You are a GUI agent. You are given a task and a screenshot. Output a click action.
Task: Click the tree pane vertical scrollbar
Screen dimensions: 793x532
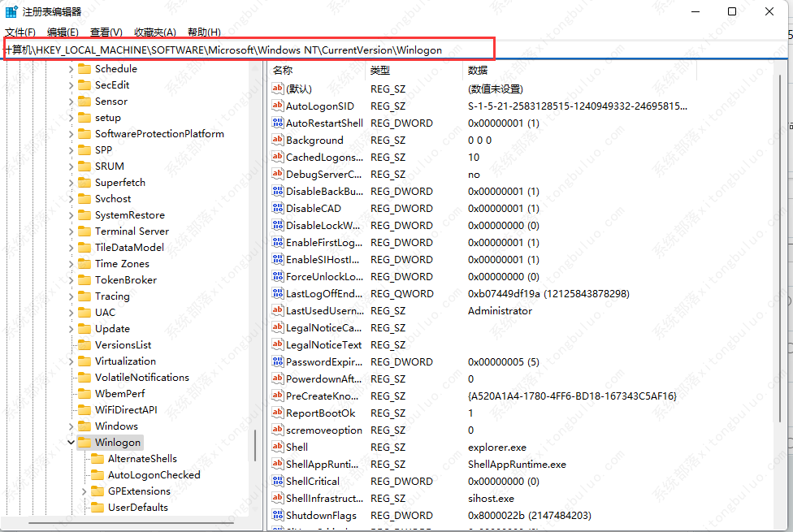click(x=256, y=445)
